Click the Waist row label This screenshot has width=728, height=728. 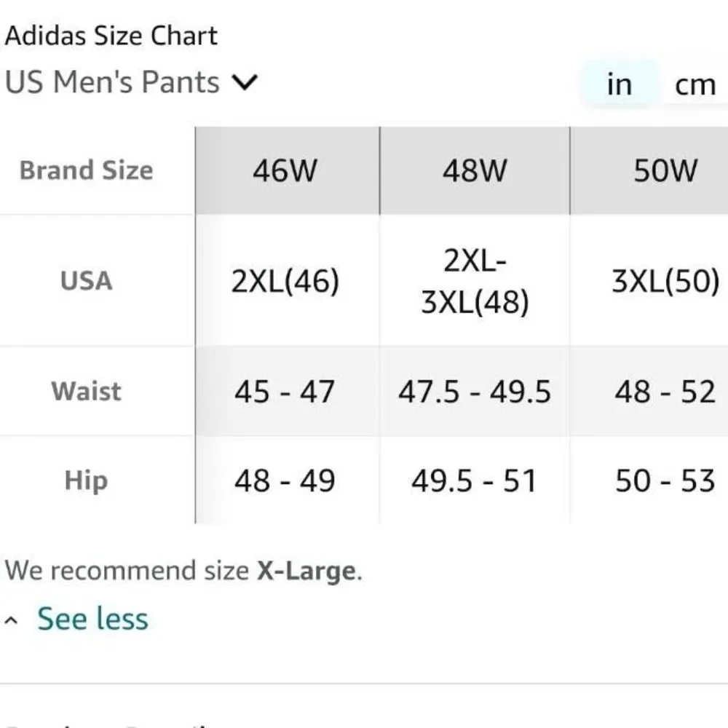click(86, 391)
